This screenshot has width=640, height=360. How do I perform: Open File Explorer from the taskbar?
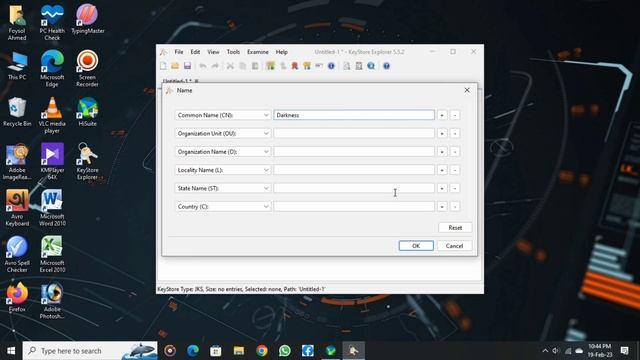coord(239,351)
